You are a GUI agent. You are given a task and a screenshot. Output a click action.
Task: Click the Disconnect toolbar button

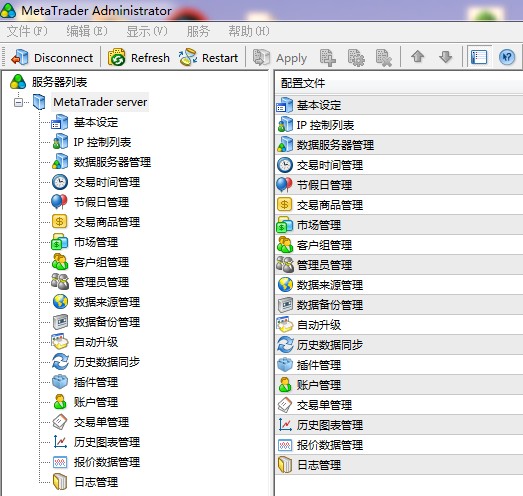(52, 58)
